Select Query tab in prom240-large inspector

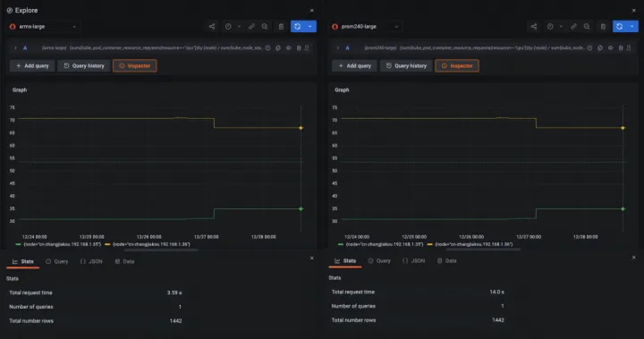point(379,261)
